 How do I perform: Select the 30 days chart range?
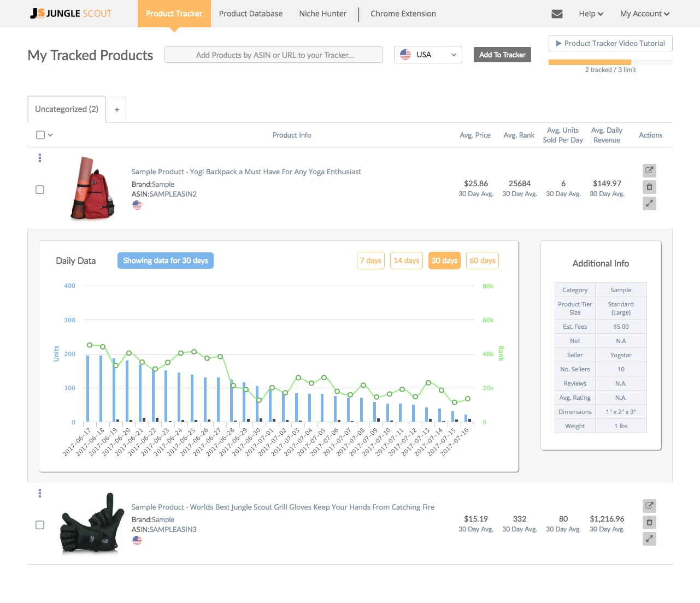pos(444,261)
